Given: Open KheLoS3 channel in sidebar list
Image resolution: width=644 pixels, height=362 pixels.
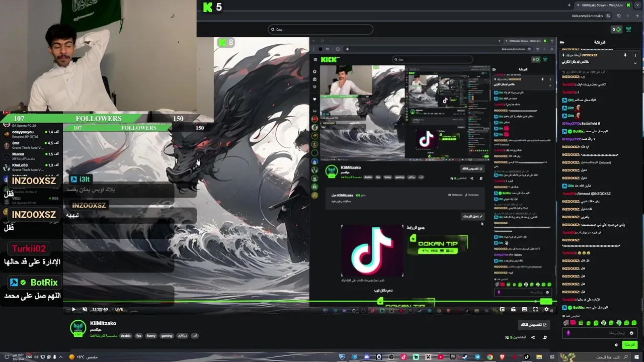Looking at the screenshot, I should click(x=30, y=167).
